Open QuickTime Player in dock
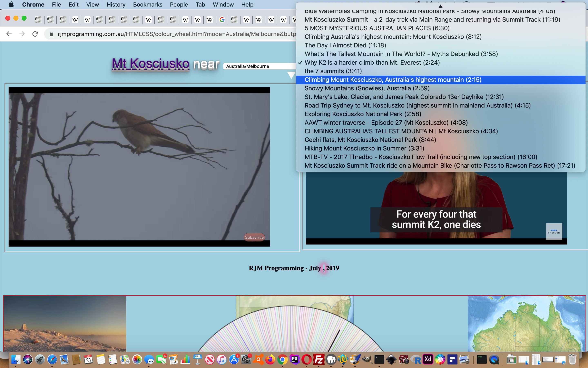 click(494, 359)
